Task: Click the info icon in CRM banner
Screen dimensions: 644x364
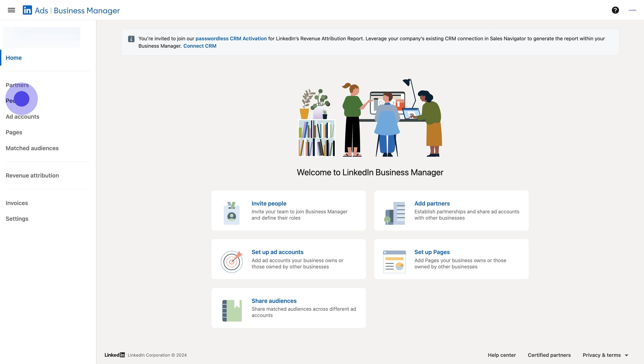Action: pyautogui.click(x=131, y=39)
